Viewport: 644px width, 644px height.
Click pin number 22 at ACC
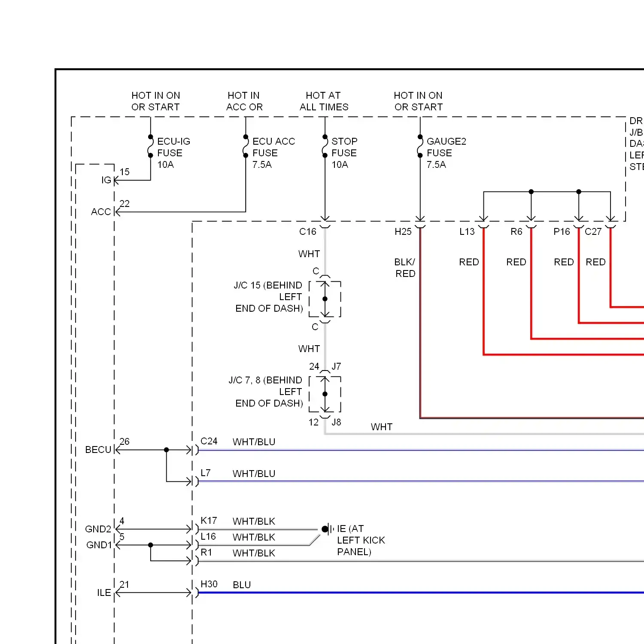click(x=125, y=204)
